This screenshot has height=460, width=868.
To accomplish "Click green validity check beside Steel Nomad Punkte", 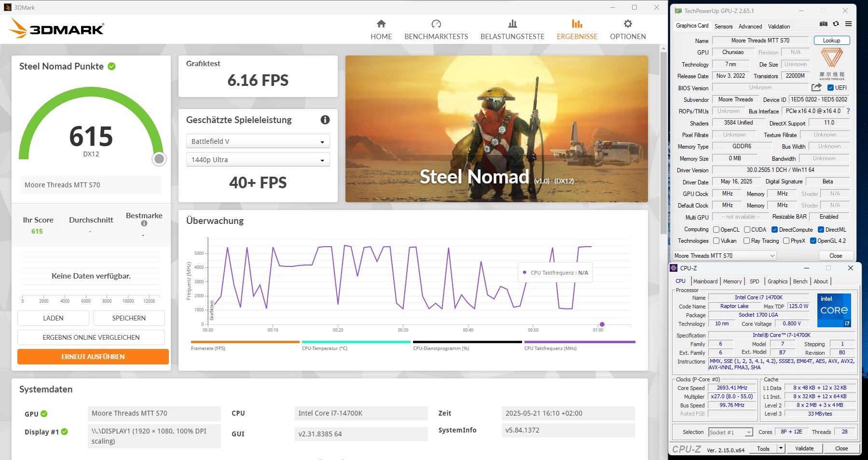I will click(111, 66).
